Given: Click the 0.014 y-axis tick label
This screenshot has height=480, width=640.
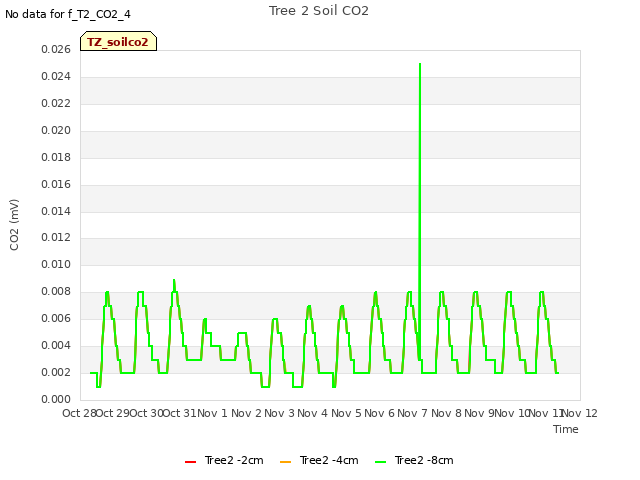Looking at the screenshot, I should pyautogui.click(x=56, y=211).
